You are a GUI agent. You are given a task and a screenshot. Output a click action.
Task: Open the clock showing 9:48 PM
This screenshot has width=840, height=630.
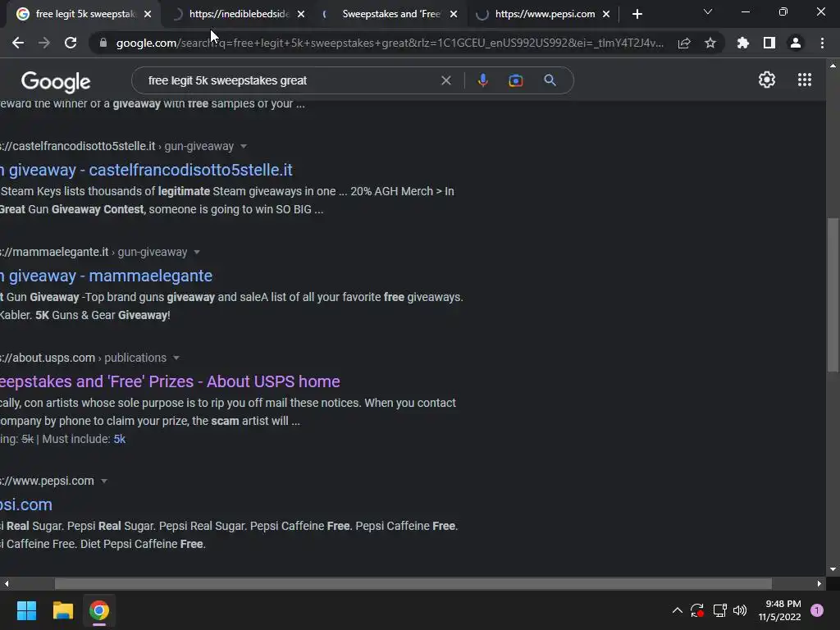pos(780,610)
